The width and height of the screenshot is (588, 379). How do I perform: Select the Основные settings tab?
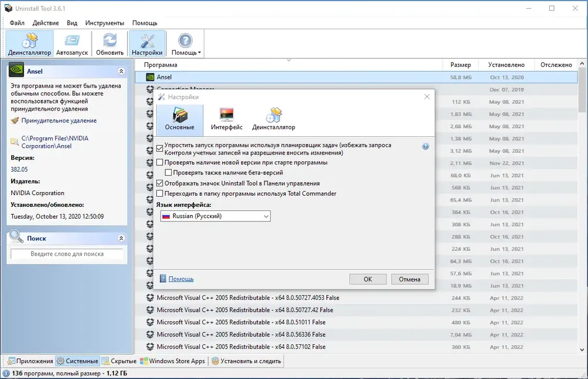[x=179, y=120]
